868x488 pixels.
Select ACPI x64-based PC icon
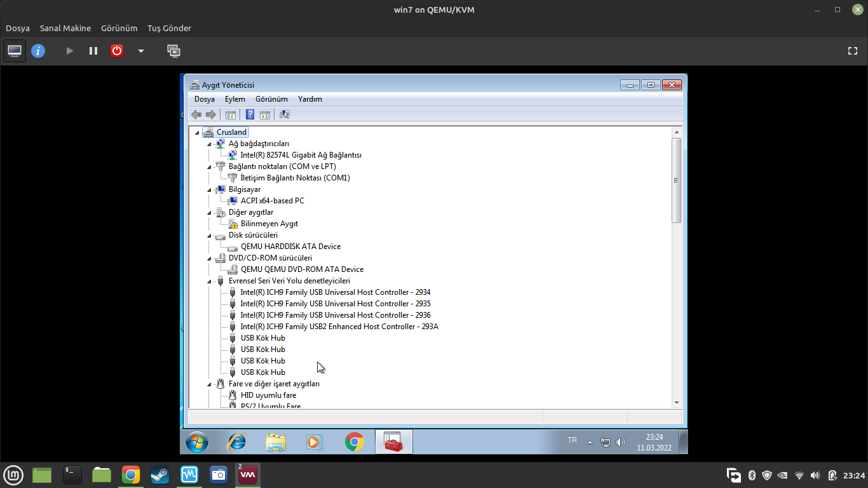(x=233, y=201)
